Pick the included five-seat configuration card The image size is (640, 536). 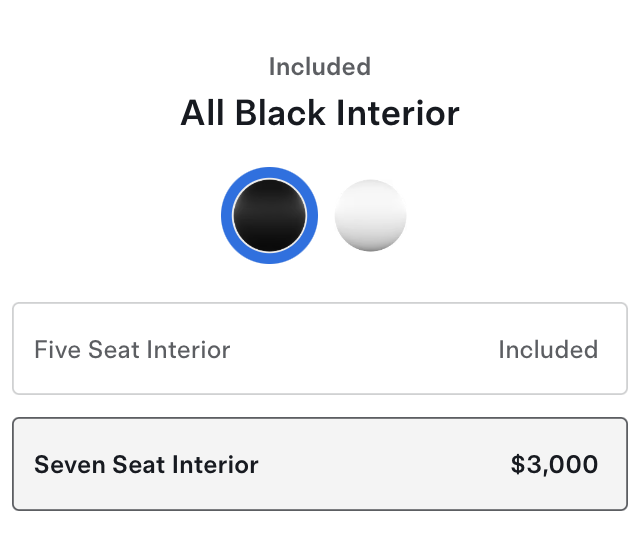(x=320, y=349)
